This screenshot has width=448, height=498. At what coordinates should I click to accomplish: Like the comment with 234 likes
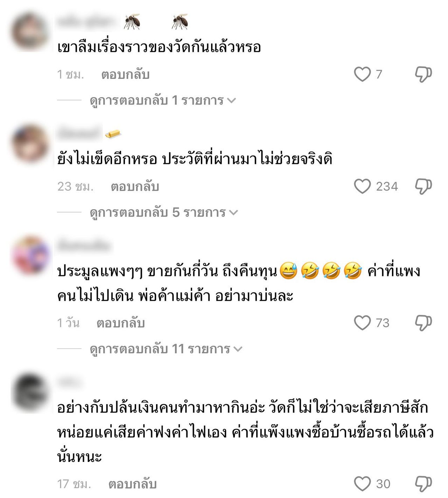pyautogui.click(x=362, y=186)
